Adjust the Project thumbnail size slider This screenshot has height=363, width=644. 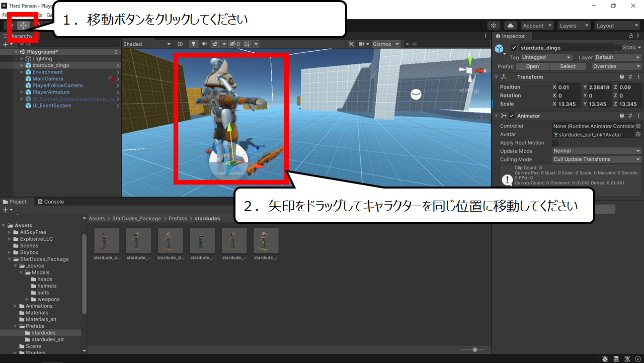[x=474, y=349]
